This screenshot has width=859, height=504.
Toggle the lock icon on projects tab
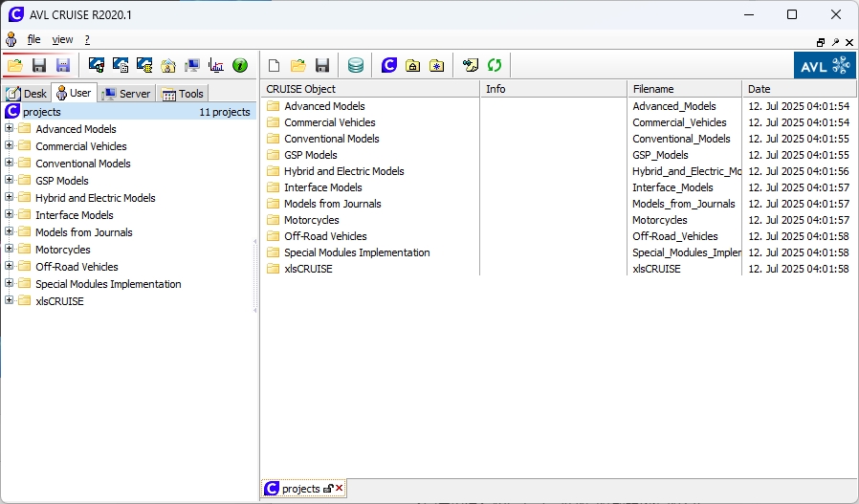[328, 489]
